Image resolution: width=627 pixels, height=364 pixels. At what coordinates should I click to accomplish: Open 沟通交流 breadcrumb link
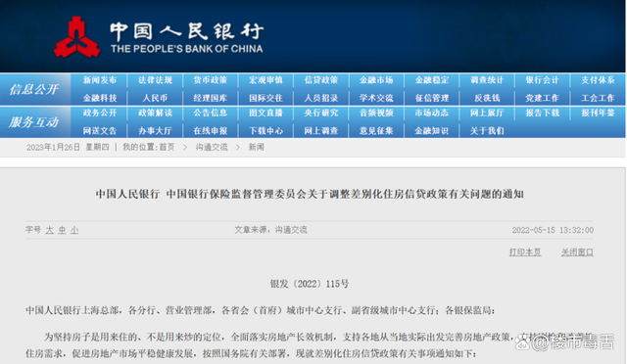pos(212,147)
